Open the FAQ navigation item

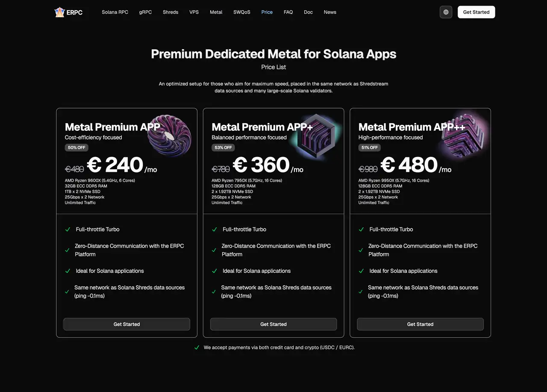coord(288,12)
